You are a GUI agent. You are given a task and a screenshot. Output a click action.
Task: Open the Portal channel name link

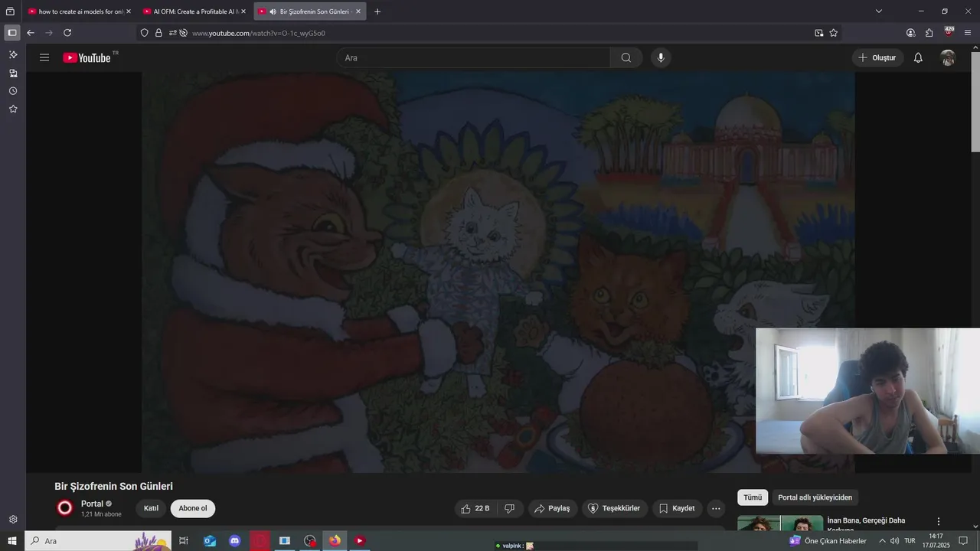(x=92, y=504)
